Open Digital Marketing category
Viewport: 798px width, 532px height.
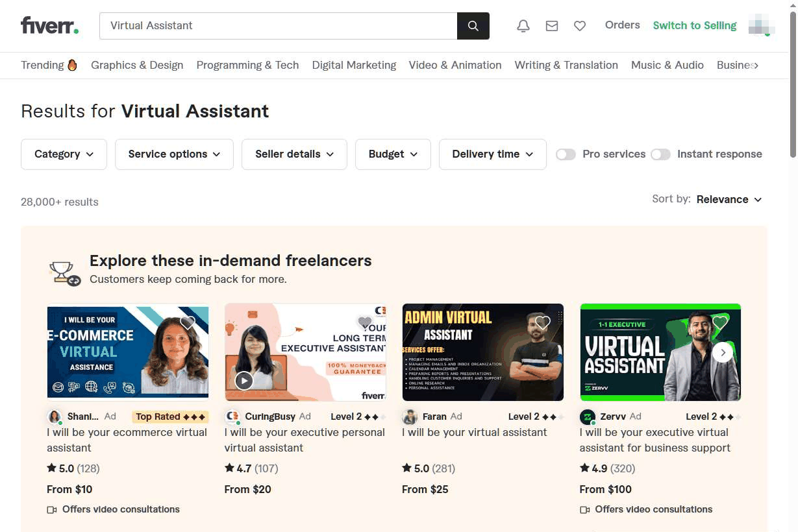[354, 65]
